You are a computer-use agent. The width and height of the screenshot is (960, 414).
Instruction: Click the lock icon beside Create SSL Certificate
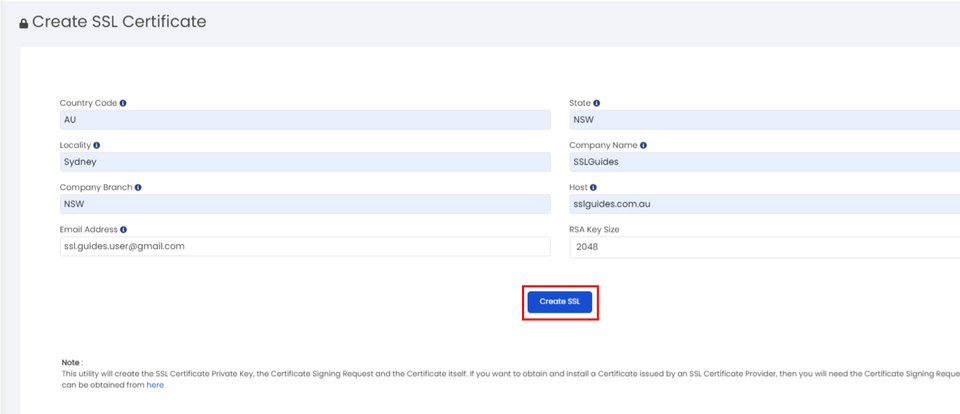pyautogui.click(x=24, y=23)
